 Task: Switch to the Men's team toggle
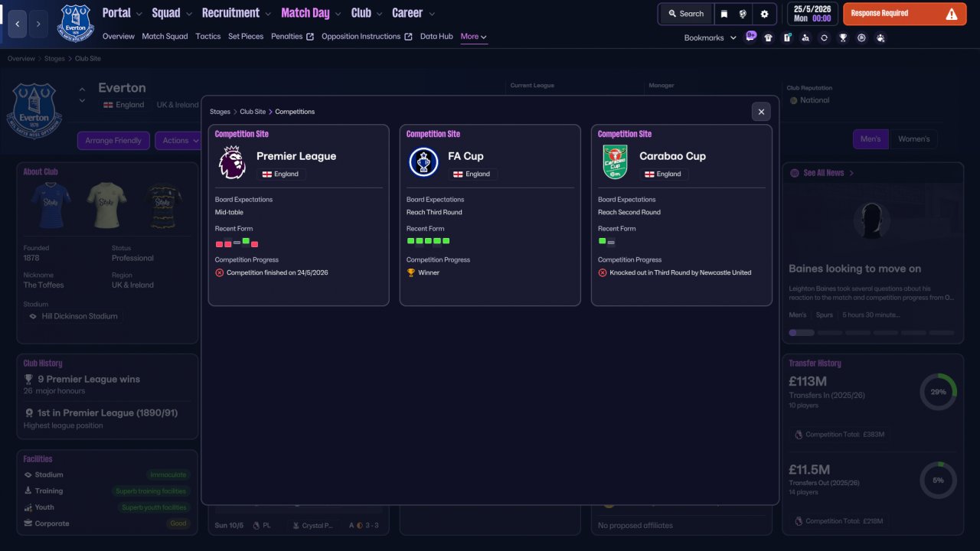click(x=871, y=139)
